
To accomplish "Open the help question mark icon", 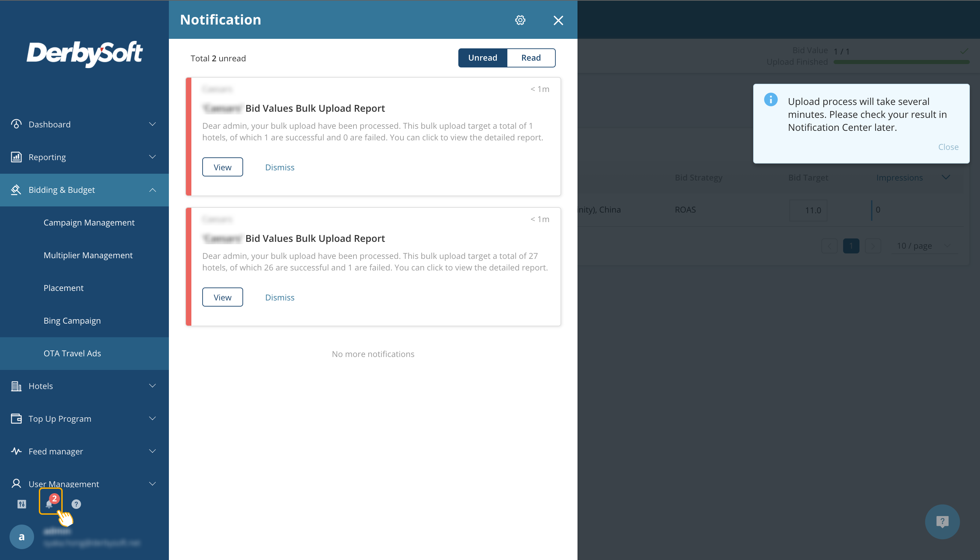I will [76, 504].
